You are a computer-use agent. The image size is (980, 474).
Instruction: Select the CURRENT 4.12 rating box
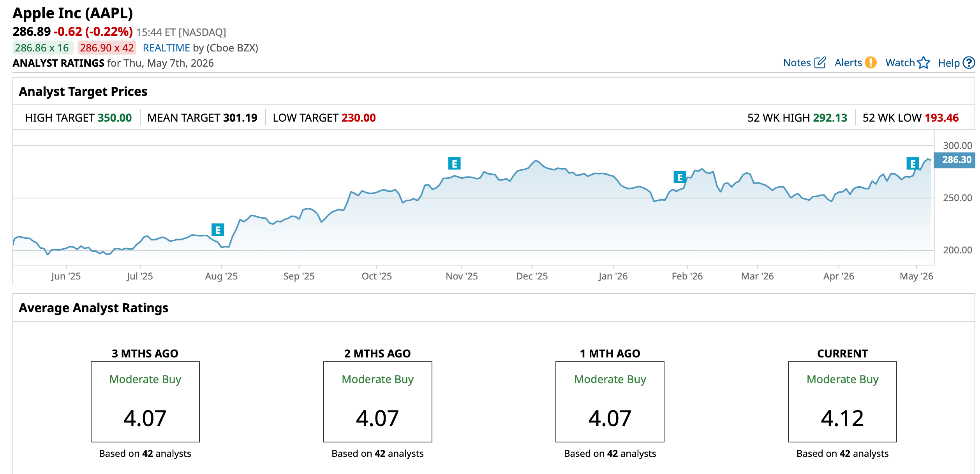[x=843, y=402]
